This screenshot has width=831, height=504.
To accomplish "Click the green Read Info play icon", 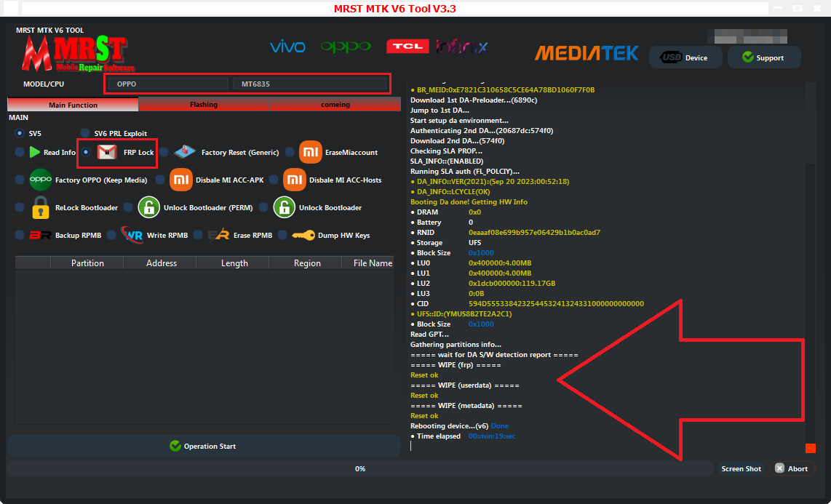I will pos(35,153).
